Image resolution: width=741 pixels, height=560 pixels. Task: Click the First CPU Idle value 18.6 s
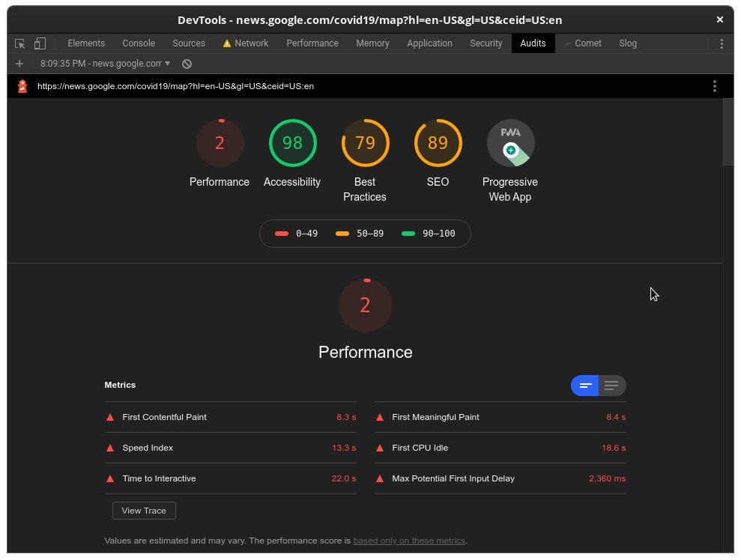pyautogui.click(x=614, y=448)
